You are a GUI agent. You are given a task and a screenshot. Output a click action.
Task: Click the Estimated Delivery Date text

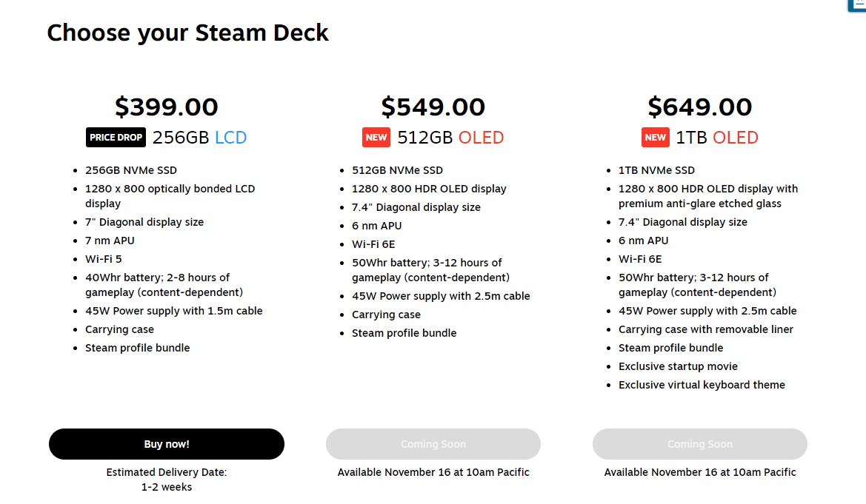click(x=167, y=472)
